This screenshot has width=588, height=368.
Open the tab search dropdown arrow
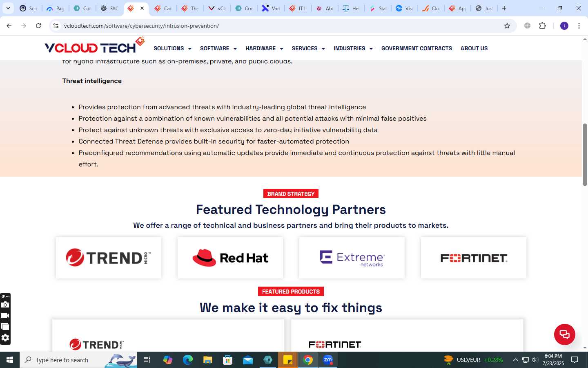pyautogui.click(x=8, y=8)
